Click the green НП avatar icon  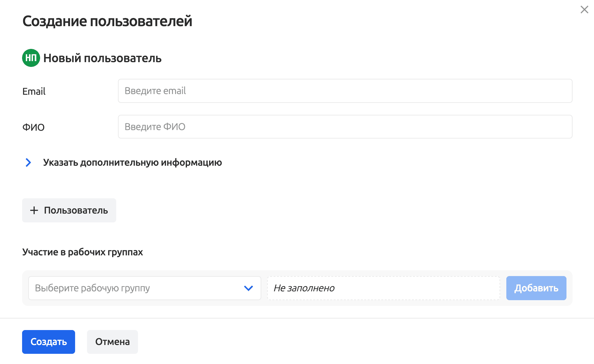pos(31,58)
